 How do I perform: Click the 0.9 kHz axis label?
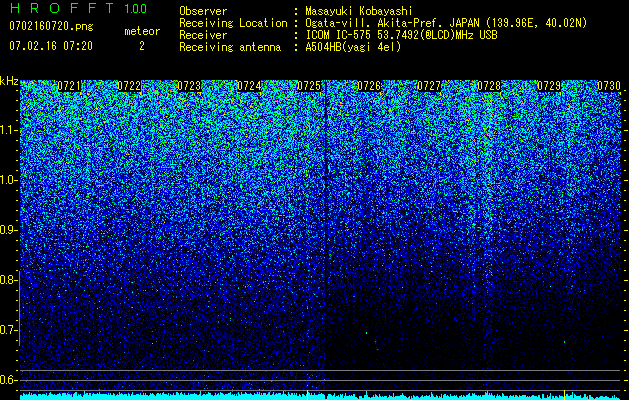[8, 230]
